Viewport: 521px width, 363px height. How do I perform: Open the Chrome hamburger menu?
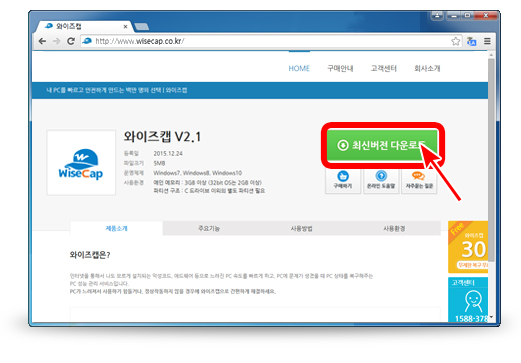pyautogui.click(x=487, y=41)
